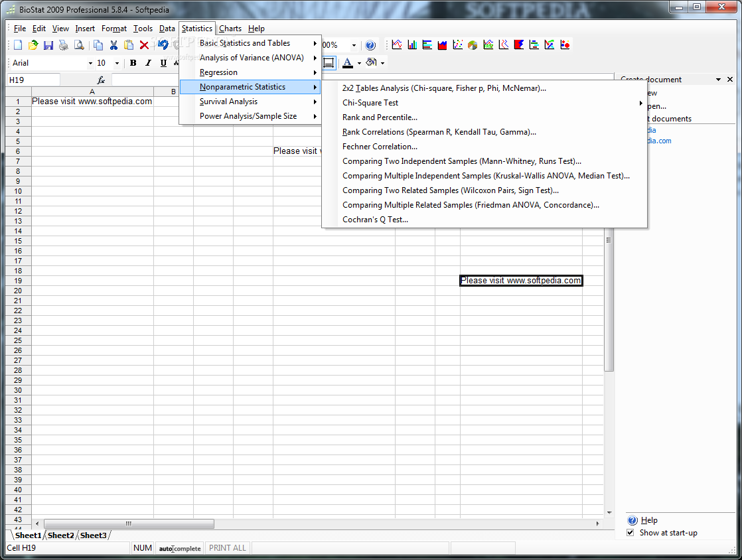
Task: Insert a pie chart icon
Action: pos(473,45)
